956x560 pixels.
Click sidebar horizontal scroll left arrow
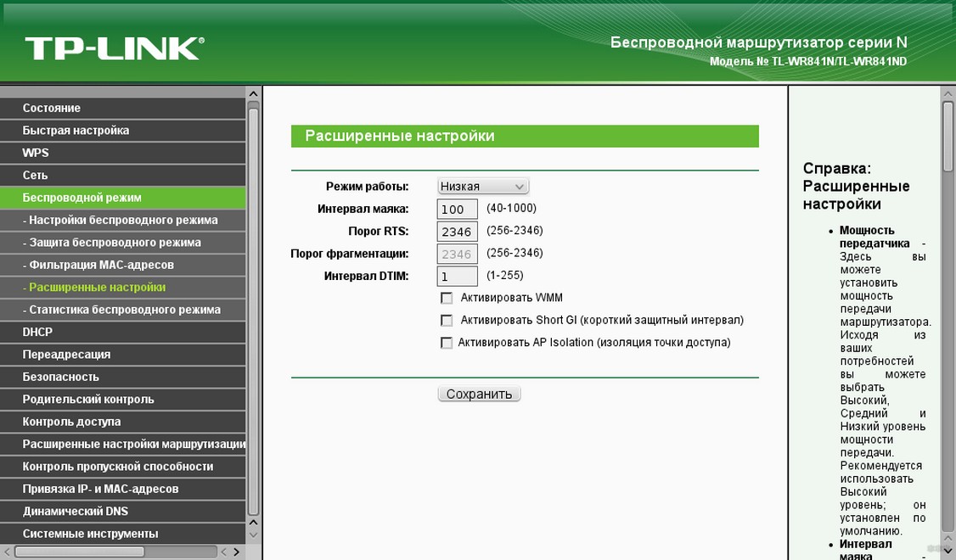pos(7,552)
